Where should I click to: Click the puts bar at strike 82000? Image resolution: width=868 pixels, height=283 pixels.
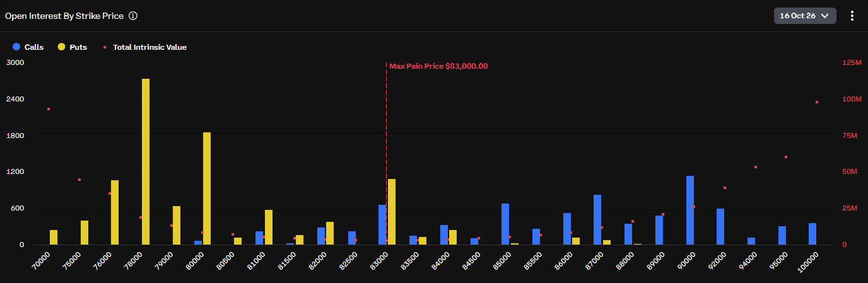pyautogui.click(x=330, y=233)
